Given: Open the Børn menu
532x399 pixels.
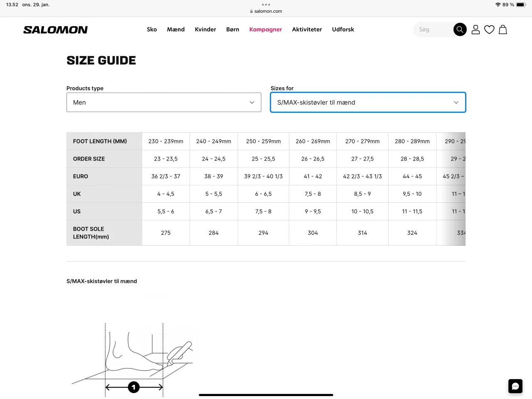Looking at the screenshot, I should pyautogui.click(x=233, y=30).
